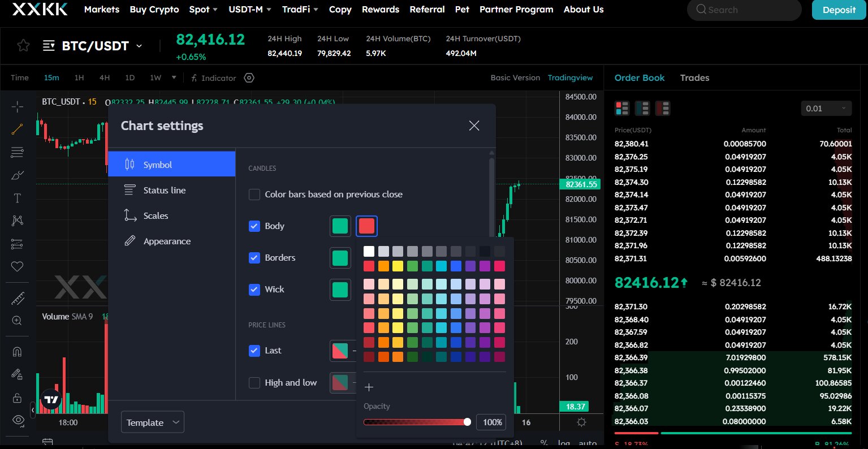Open the Appearance settings tab
The width and height of the screenshot is (868, 449).
(x=171, y=241)
